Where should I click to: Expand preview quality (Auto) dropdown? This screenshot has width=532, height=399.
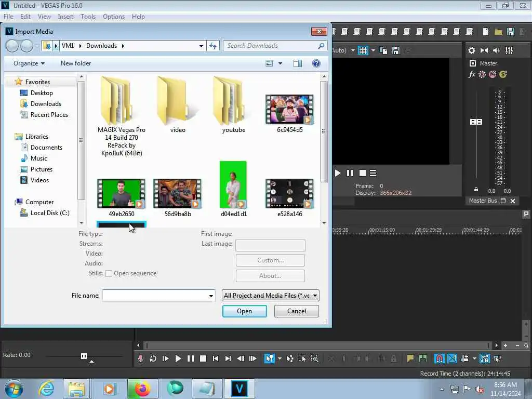353,50
